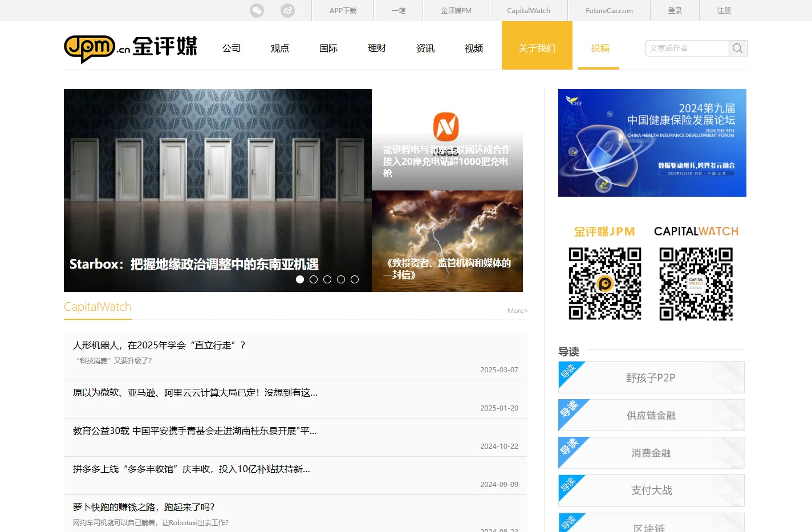Screen dimensions: 812x532
Task: Click the search magnifier icon
Action: click(x=737, y=48)
